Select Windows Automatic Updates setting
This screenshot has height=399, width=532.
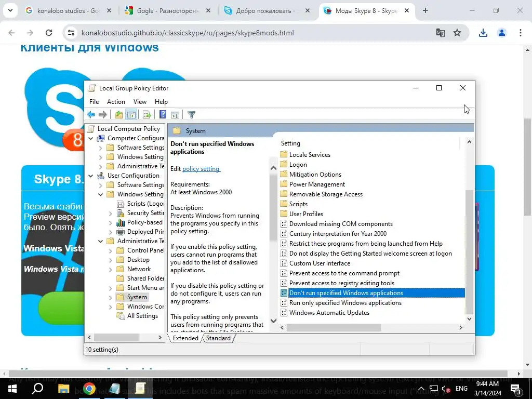tap(329, 312)
